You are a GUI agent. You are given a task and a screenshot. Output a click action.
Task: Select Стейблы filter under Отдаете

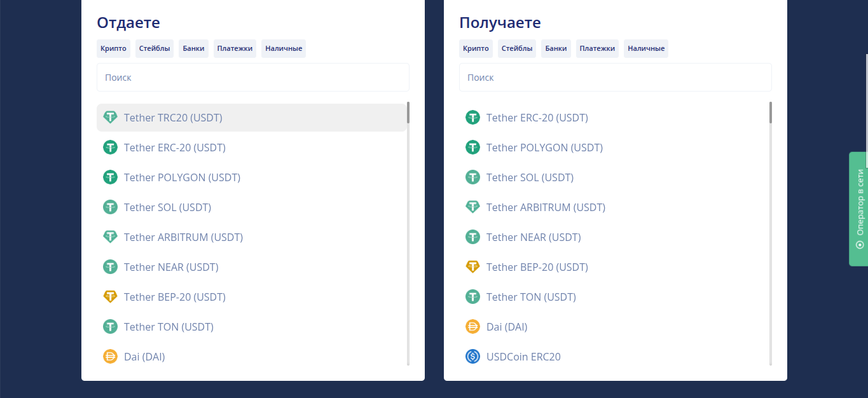pyautogui.click(x=155, y=48)
